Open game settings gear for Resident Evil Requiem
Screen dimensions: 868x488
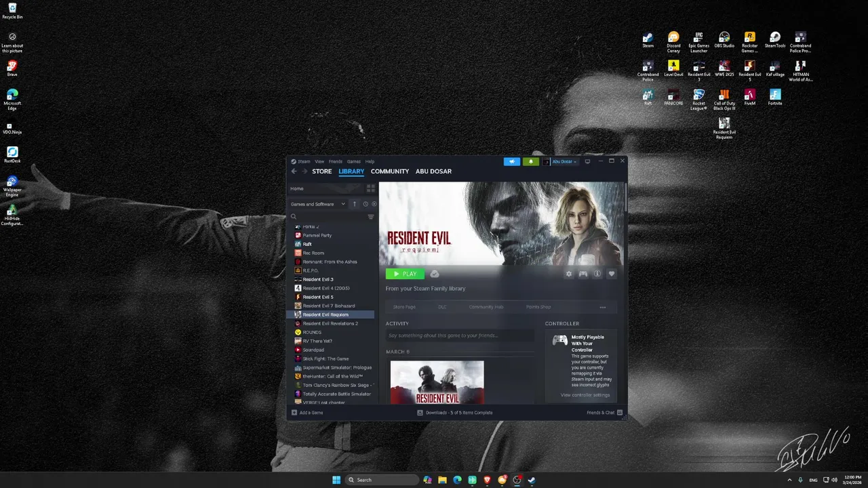569,274
